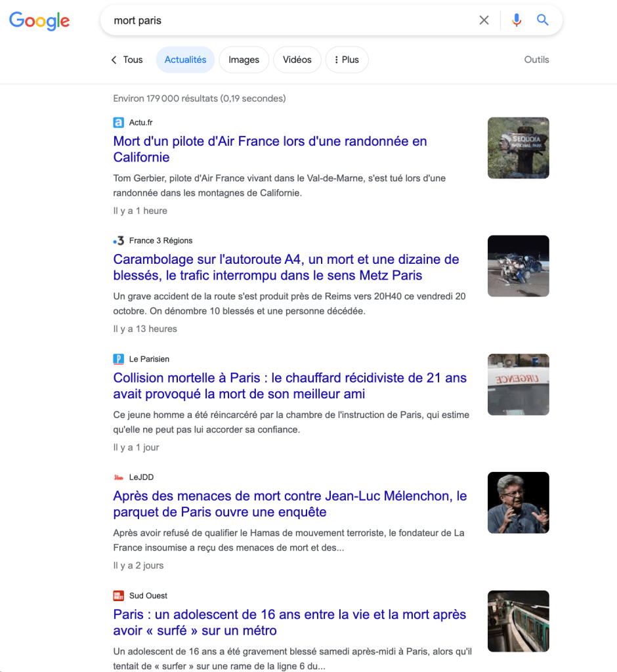
Task: Switch to the Vidéos tab
Action: (x=297, y=60)
